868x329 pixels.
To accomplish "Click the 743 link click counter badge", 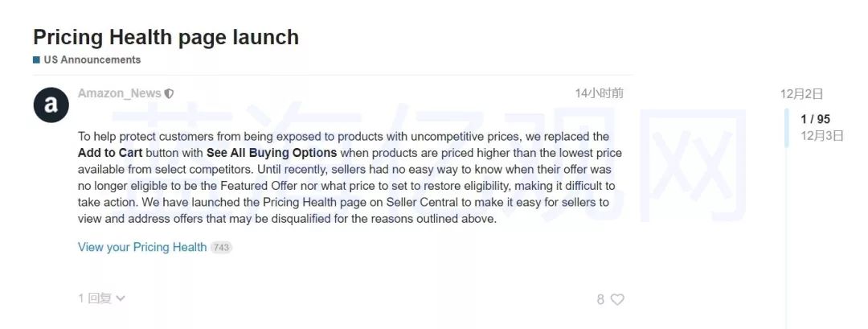I will click(x=221, y=248).
